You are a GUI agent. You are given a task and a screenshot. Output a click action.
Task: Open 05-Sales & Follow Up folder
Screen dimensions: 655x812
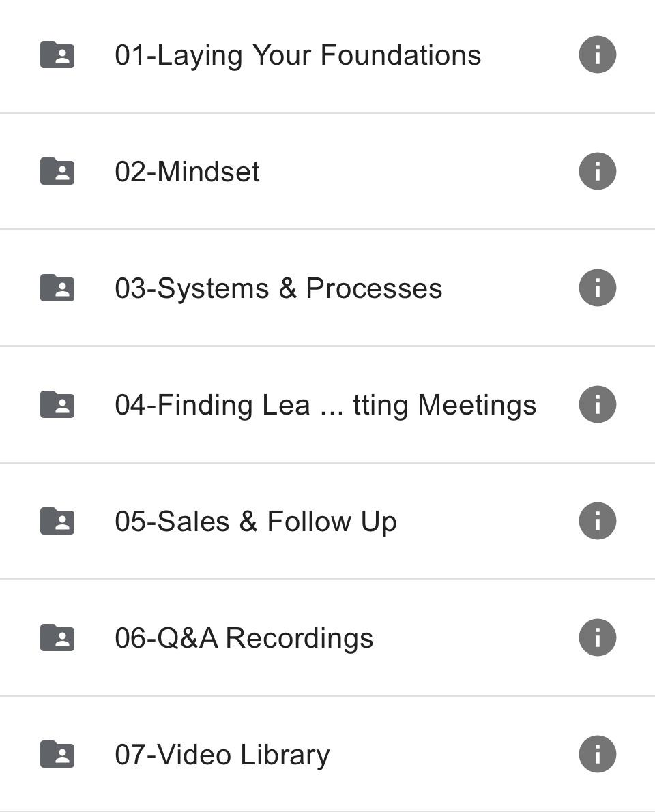click(x=256, y=522)
